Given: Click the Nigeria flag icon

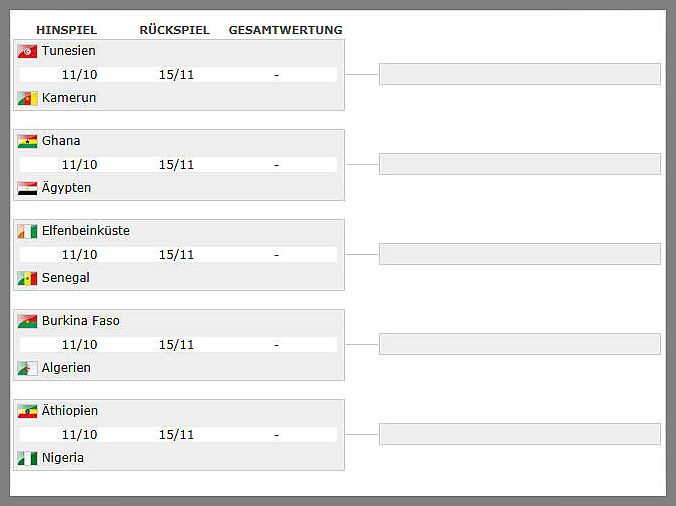Looking at the screenshot, I should pyautogui.click(x=27, y=458).
